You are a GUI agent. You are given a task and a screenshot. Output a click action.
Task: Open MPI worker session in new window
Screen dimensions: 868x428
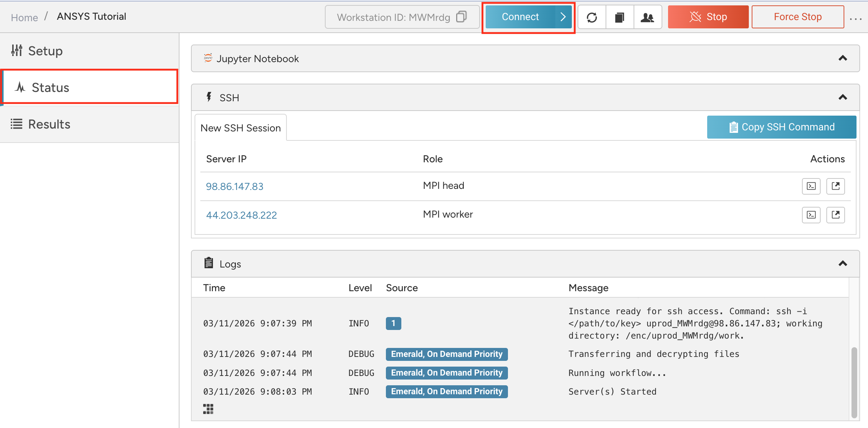[836, 215]
